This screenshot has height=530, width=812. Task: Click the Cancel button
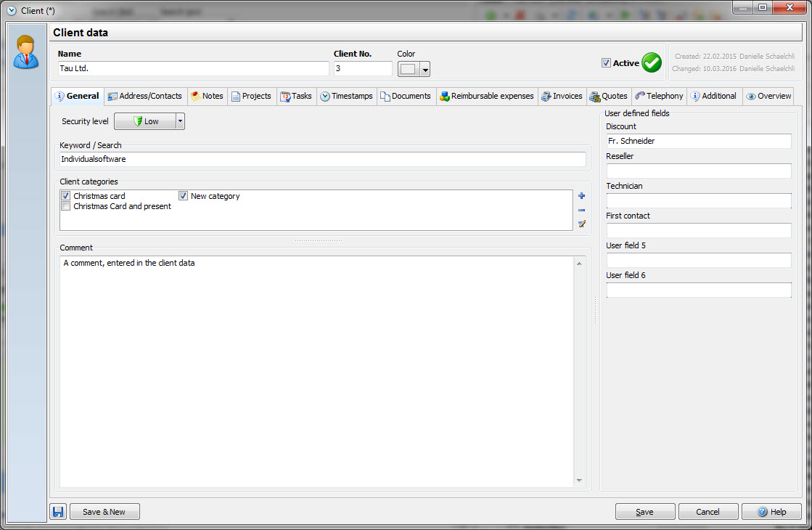point(708,512)
